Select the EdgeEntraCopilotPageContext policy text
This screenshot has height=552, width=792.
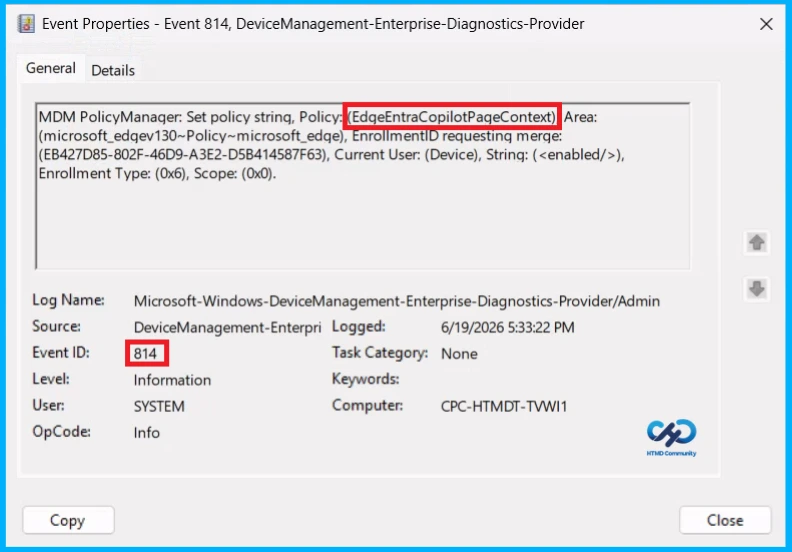tap(452, 117)
